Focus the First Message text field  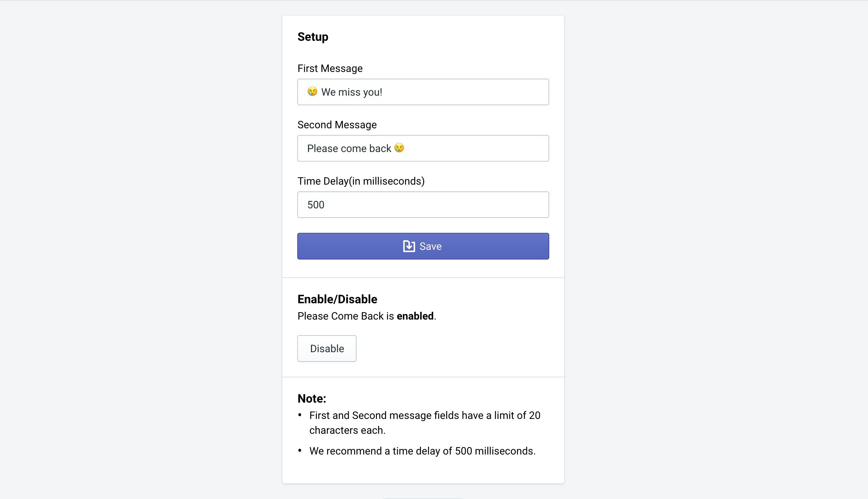pyautogui.click(x=463, y=92)
